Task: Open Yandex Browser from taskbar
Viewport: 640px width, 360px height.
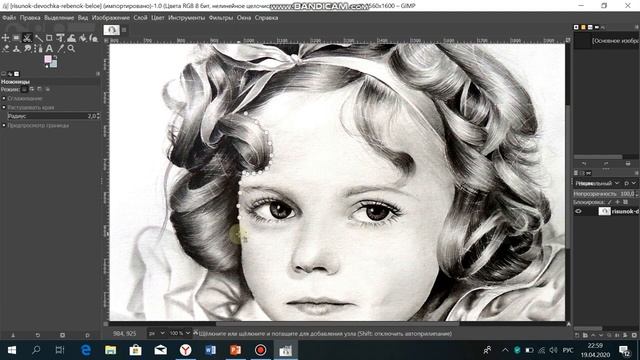Action: [x=186, y=350]
